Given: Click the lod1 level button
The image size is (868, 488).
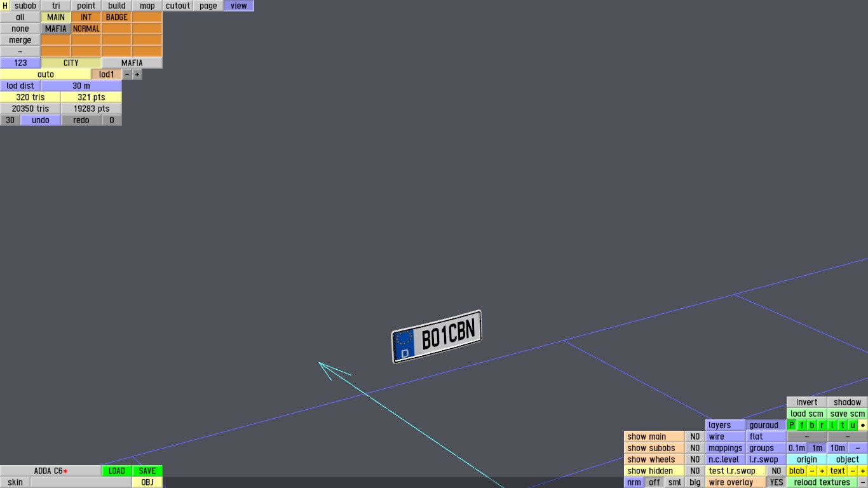Looking at the screenshot, I should [107, 74].
